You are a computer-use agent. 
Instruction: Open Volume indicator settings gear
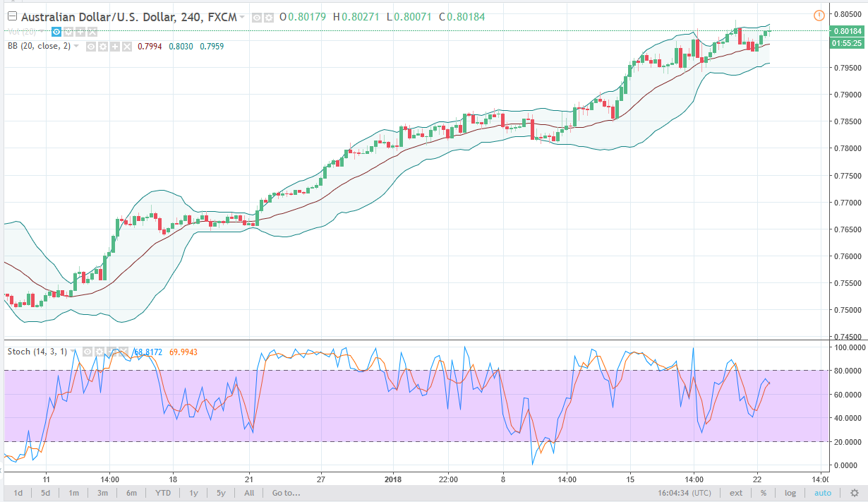[x=68, y=32]
